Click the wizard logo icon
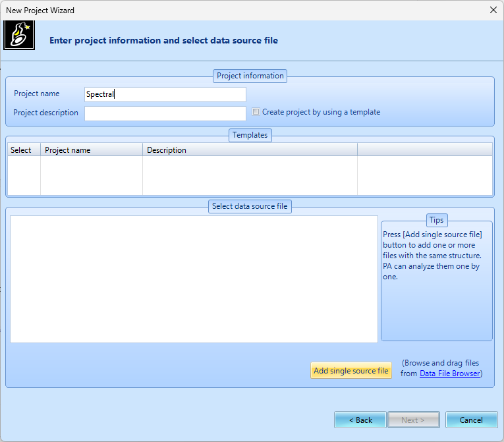The height and width of the screenshot is (442, 504). tap(19, 36)
